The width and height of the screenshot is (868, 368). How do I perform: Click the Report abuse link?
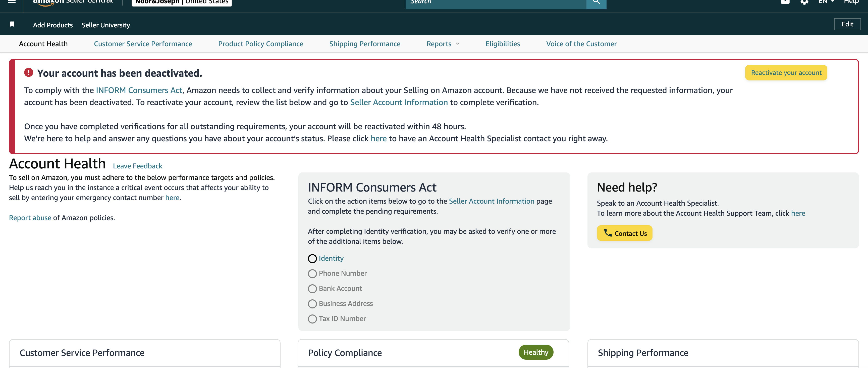(x=30, y=218)
